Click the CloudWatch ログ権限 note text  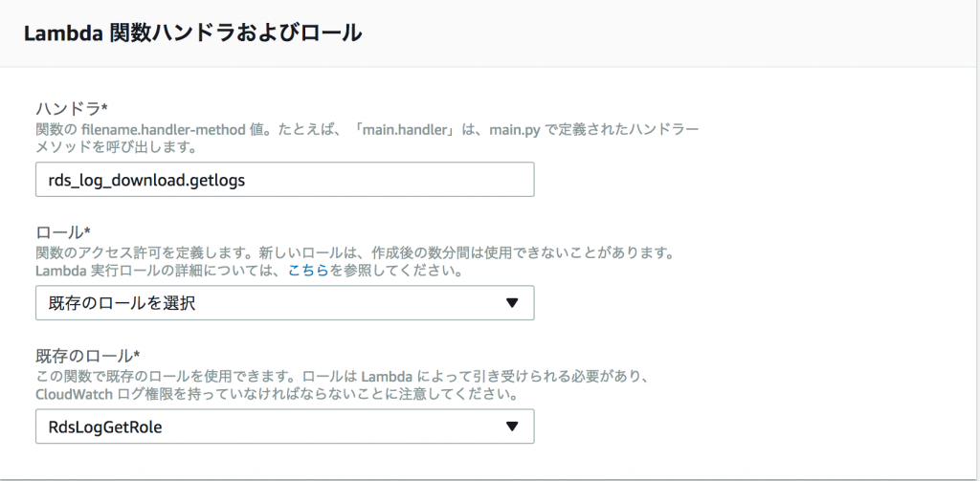277,396
